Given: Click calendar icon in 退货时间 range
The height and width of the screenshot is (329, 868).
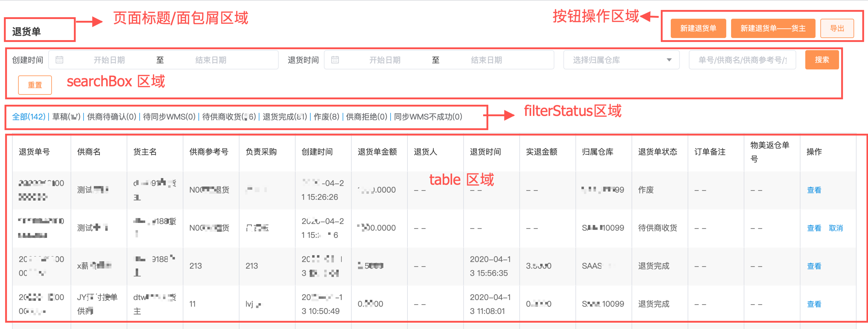Looking at the screenshot, I should (x=335, y=60).
